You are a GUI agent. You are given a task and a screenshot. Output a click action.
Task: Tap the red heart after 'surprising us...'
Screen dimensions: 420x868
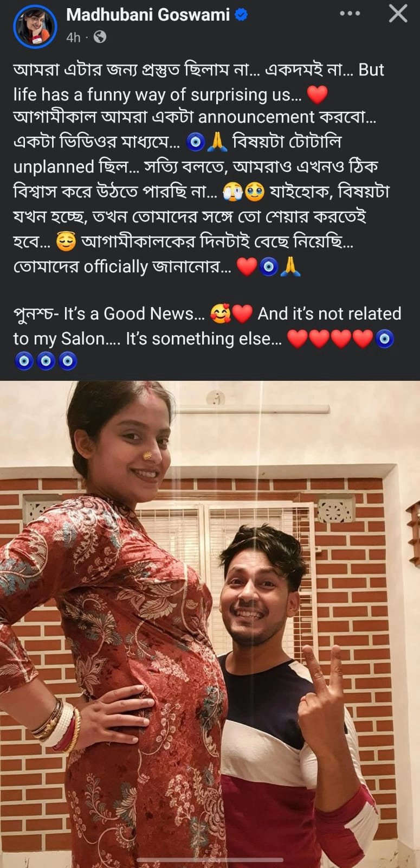(318, 95)
